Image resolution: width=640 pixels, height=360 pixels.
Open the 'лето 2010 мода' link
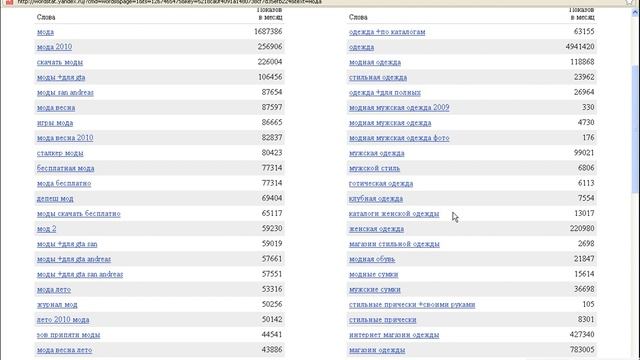click(63, 320)
